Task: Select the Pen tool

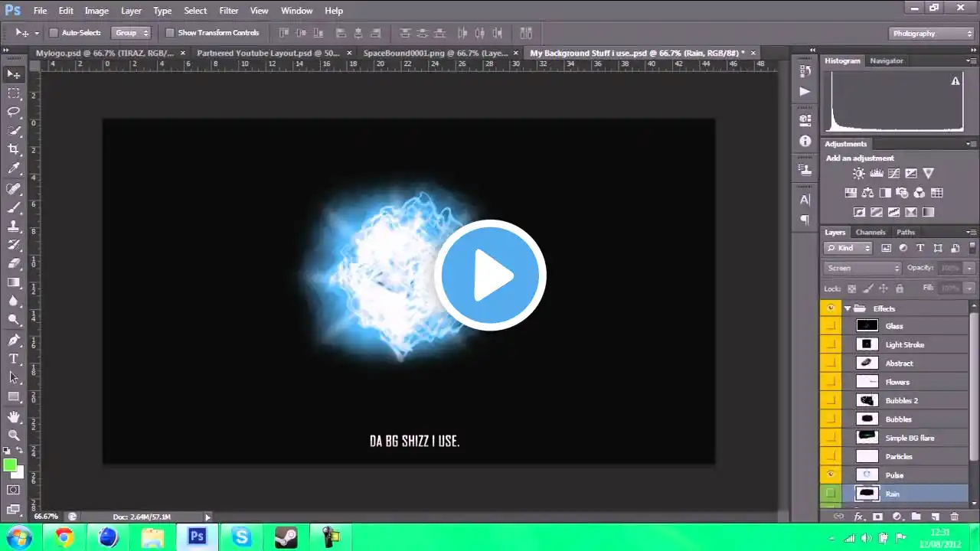Action: [14, 340]
